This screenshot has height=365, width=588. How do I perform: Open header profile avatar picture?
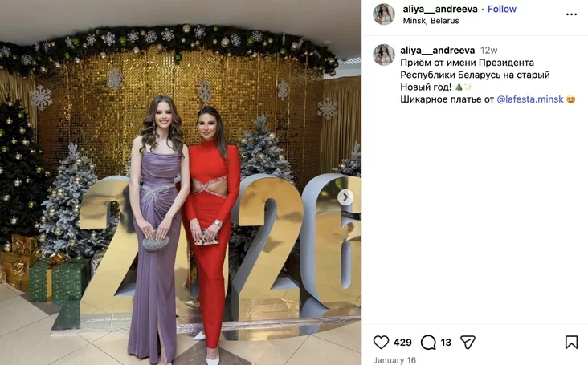click(384, 14)
